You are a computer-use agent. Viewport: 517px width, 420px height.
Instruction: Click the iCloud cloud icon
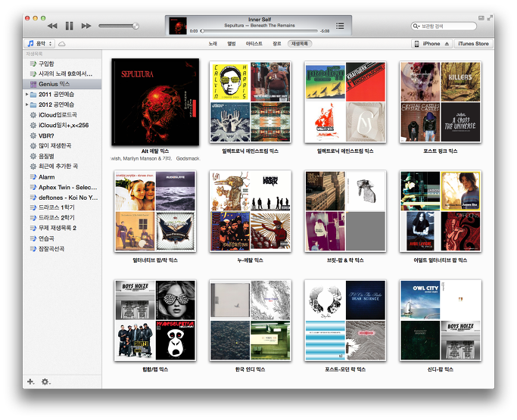[61, 44]
